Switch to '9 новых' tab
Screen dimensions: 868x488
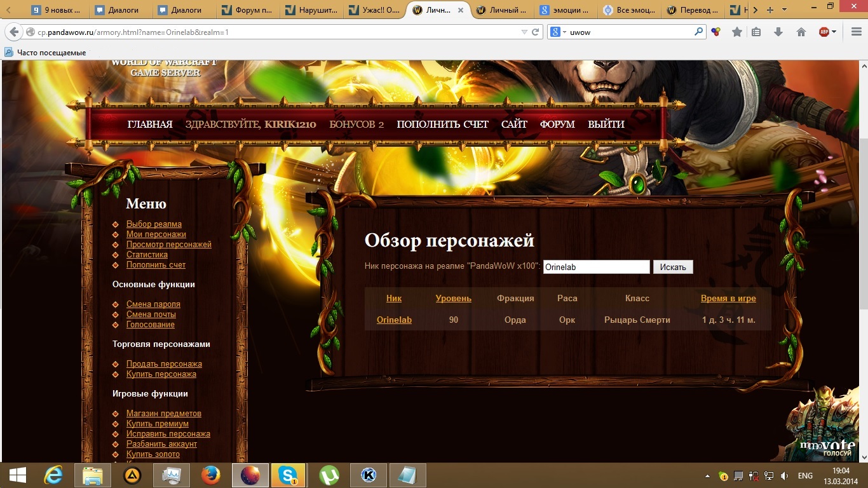[x=57, y=10]
